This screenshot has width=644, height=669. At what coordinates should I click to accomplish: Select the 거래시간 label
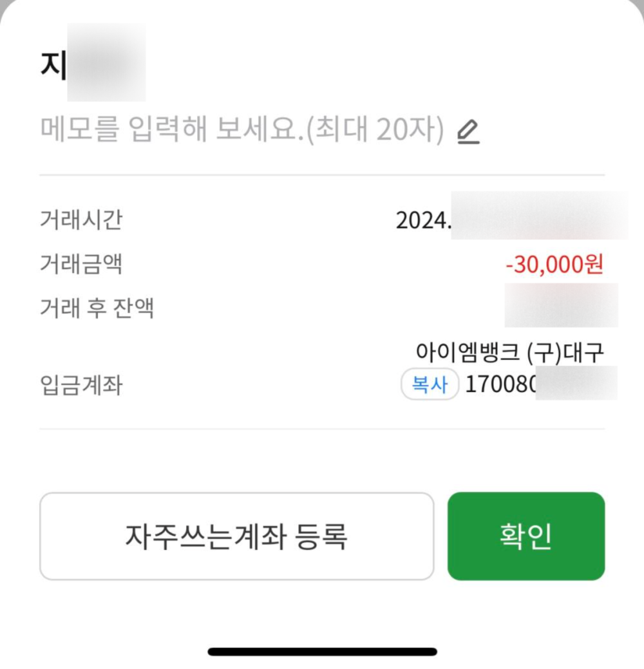(80, 220)
